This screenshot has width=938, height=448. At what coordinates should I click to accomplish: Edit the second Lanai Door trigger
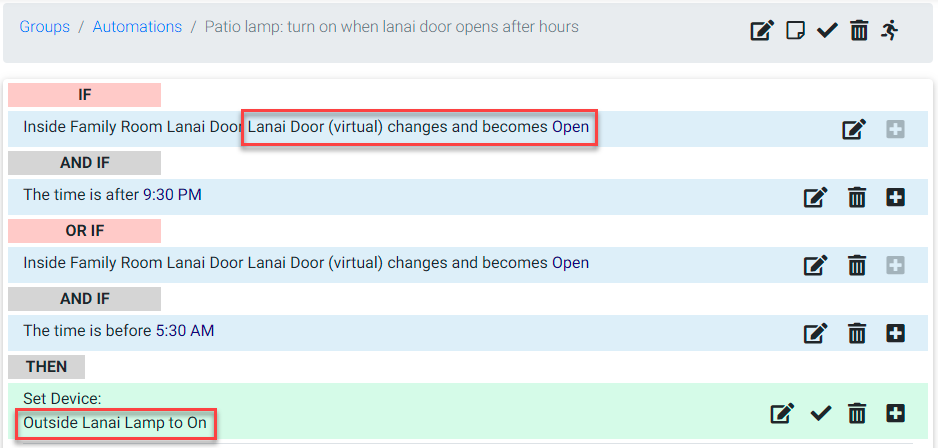coord(816,265)
